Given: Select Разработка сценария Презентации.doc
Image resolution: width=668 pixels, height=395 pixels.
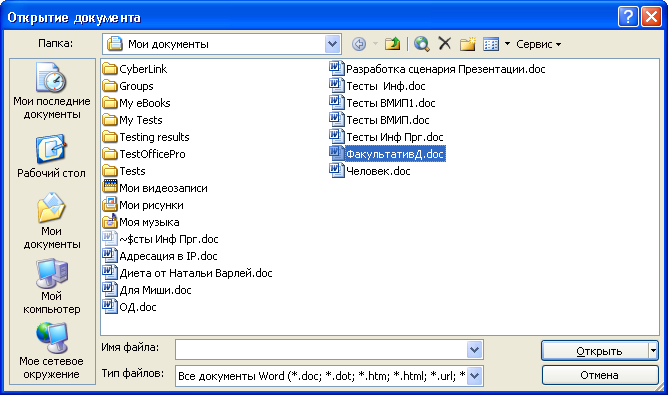Looking at the screenshot, I should tap(438, 69).
